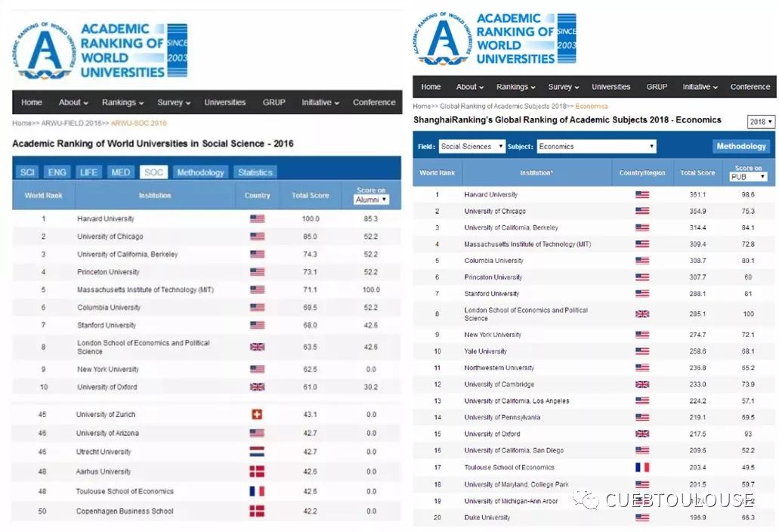Open the Alumni score dropdown in left table
779x532 pixels.
tap(371, 199)
